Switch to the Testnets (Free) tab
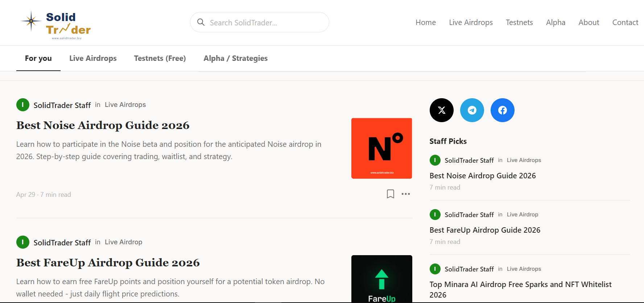The width and height of the screenshot is (644, 303). 160,58
